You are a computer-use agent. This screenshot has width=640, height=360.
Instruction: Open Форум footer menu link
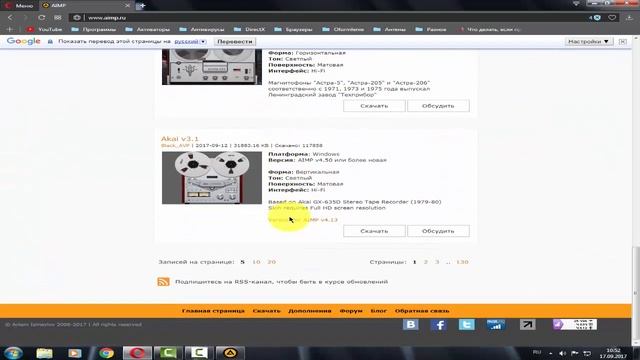(351, 311)
